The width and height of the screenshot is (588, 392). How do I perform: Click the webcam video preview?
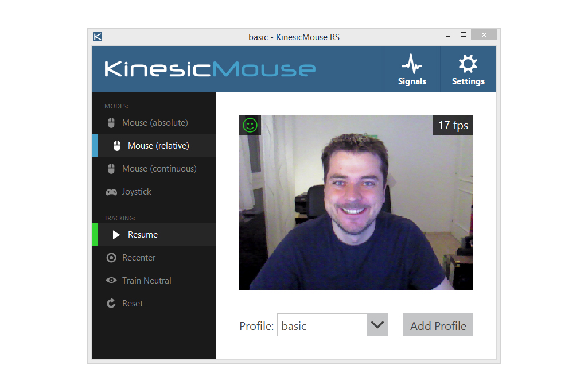pos(356,203)
